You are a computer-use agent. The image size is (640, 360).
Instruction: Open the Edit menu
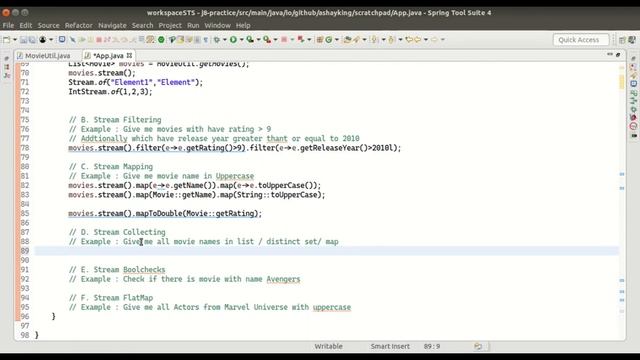click(25, 25)
